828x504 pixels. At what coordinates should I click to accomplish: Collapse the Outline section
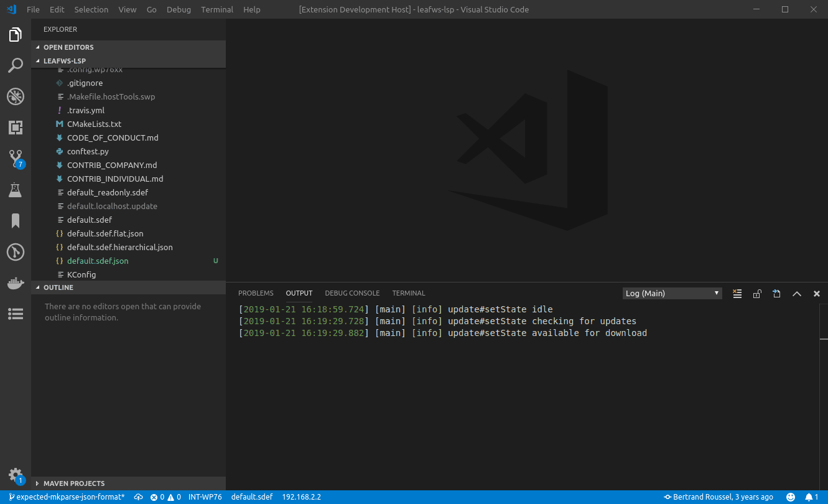tap(128, 287)
